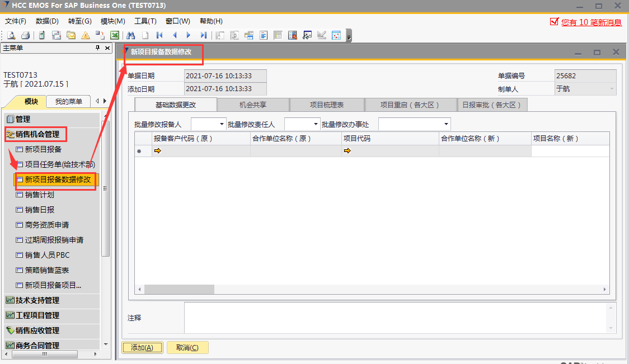Click the red new-messages checkbox icon
629x364 pixels.
click(554, 22)
